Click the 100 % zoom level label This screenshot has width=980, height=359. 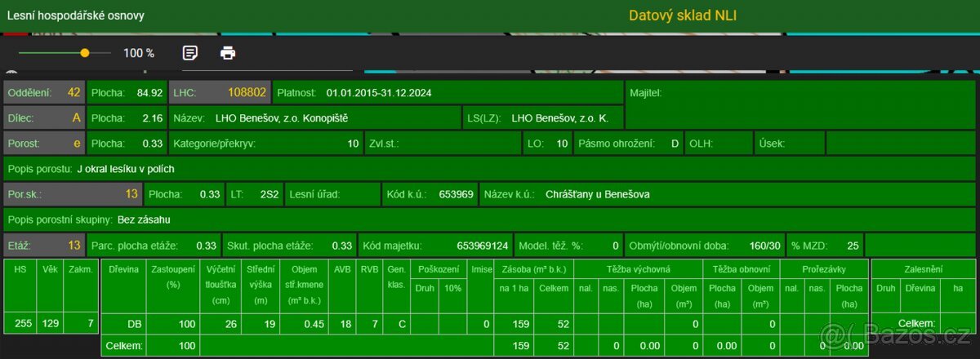pos(139,53)
